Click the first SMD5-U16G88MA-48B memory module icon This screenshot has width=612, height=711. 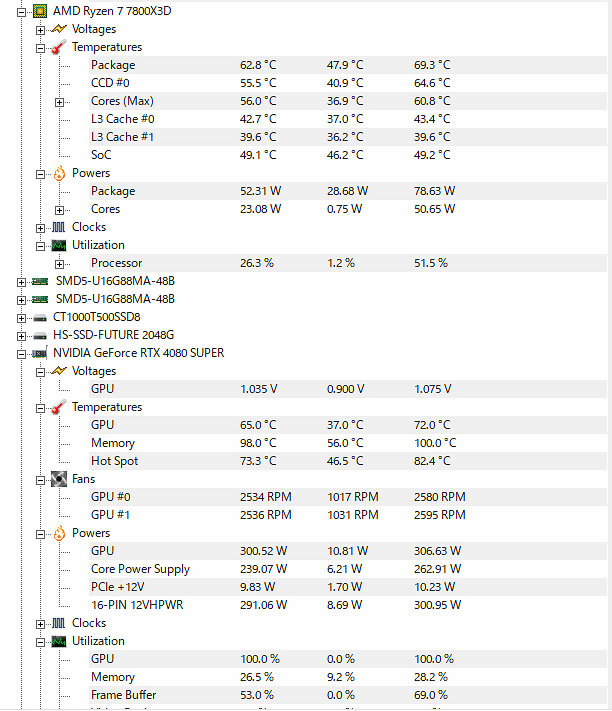40,282
